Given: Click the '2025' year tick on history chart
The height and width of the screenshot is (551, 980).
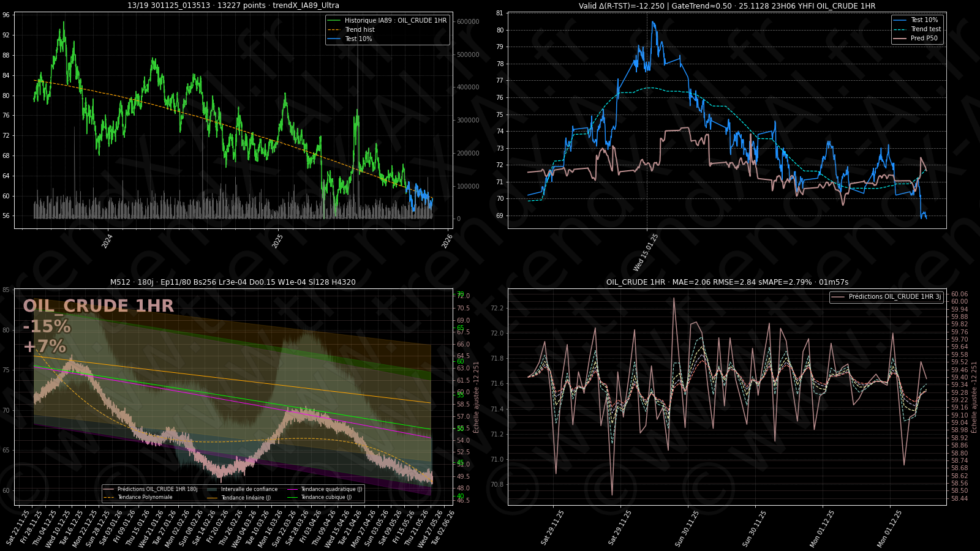Looking at the screenshot, I should pyautogui.click(x=277, y=241).
